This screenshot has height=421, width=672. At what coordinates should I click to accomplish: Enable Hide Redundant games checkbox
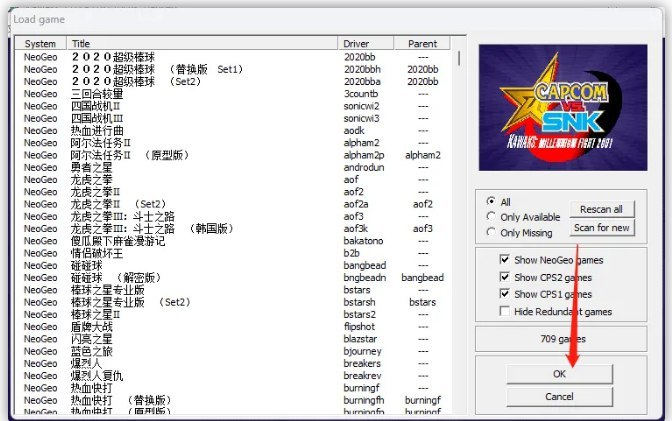(507, 311)
